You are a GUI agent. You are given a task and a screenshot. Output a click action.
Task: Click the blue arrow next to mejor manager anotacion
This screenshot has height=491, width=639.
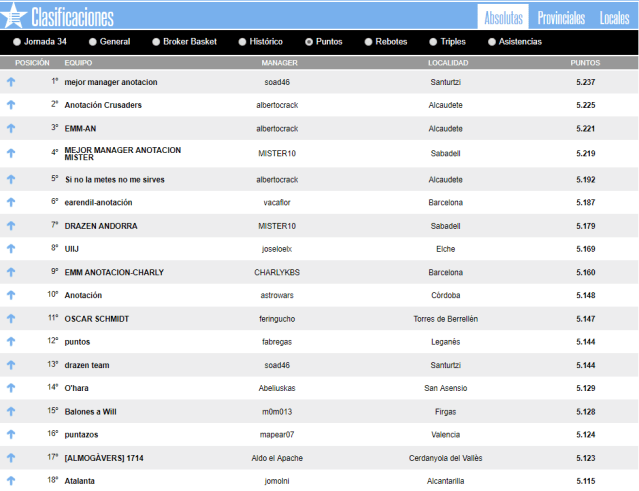11,82
